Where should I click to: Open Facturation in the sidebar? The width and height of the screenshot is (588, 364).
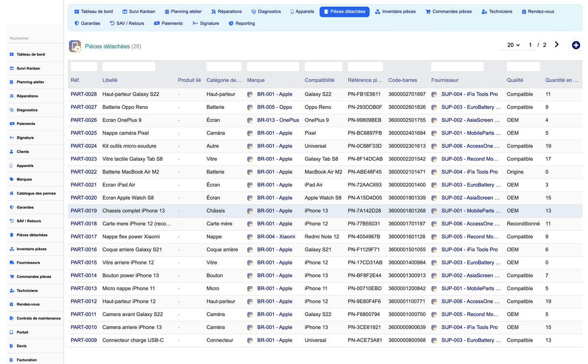coord(35,360)
